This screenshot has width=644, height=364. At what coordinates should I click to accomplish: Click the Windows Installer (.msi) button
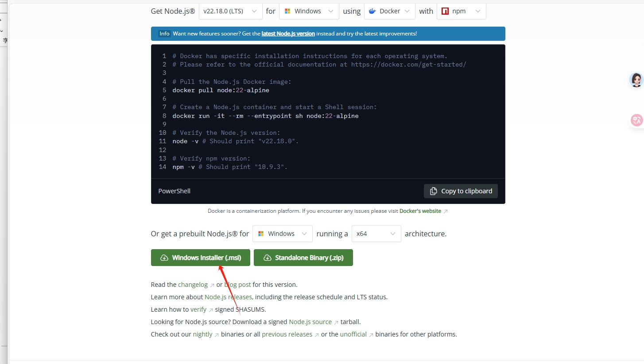(x=201, y=258)
